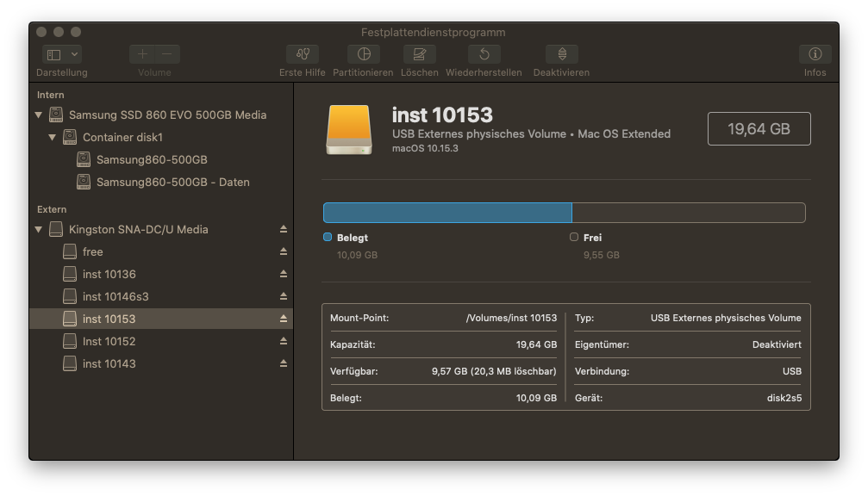Open the Darstellung dropdown arrow

pyautogui.click(x=74, y=54)
